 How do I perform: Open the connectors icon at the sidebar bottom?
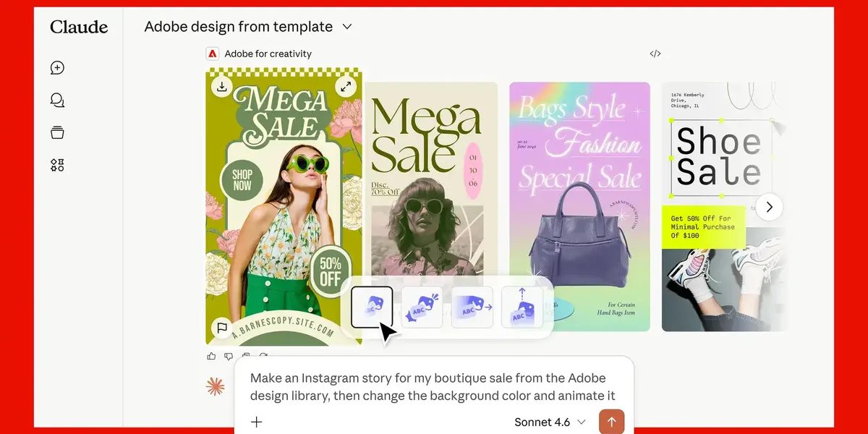click(56, 165)
